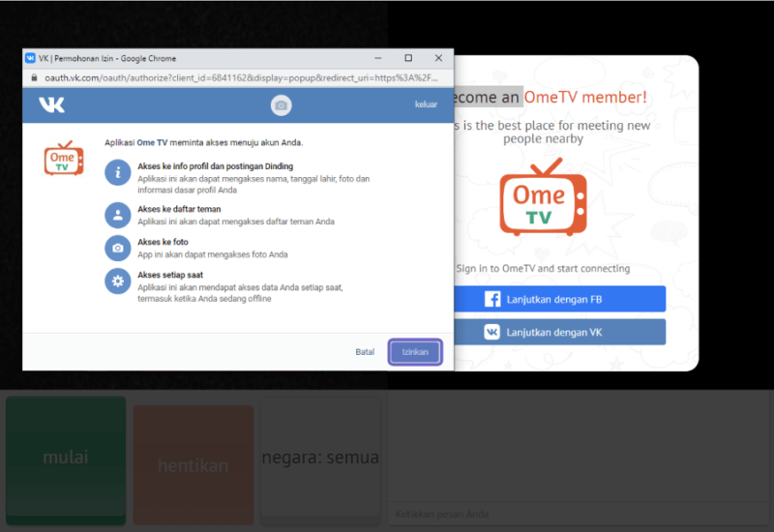
Task: Click the info icon for profile access
Action: point(118,173)
